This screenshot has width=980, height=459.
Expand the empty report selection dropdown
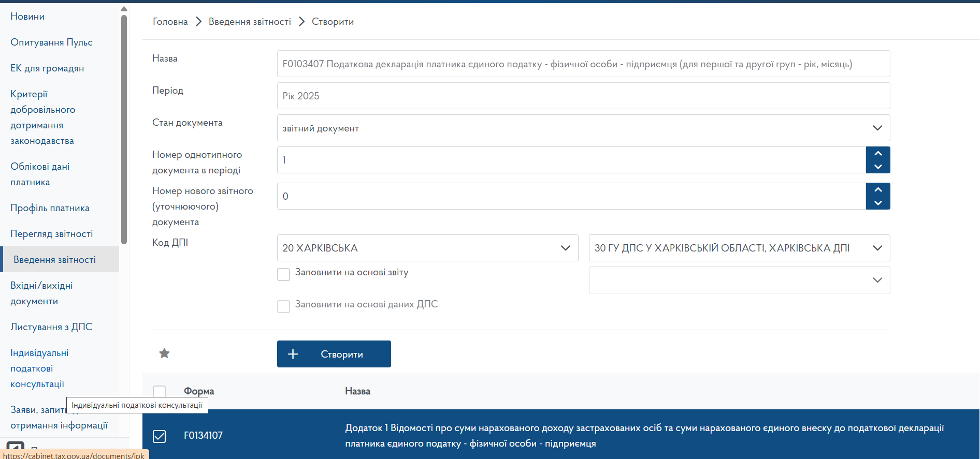coord(739,280)
